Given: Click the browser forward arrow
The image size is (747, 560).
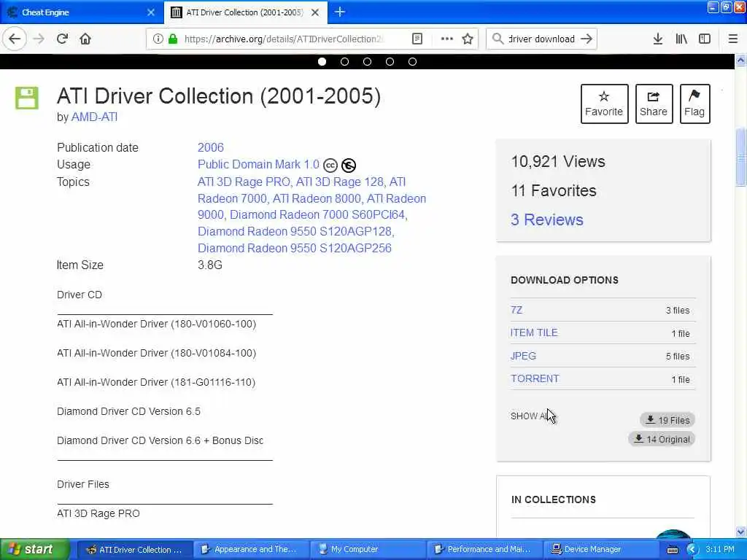Looking at the screenshot, I should click(39, 39).
